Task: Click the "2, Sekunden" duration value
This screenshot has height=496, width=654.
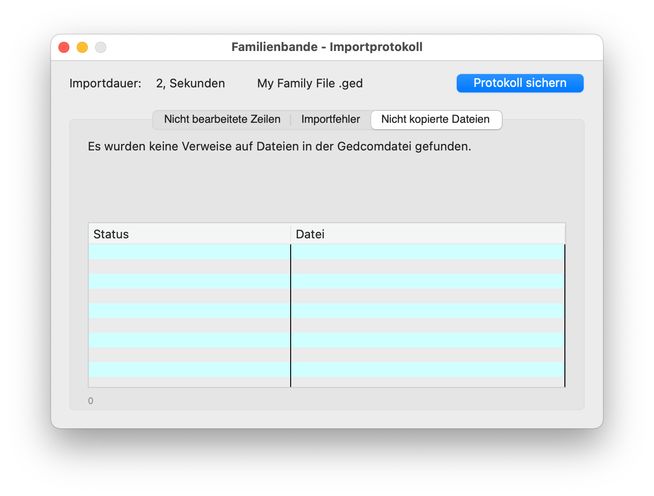Action: coord(190,84)
